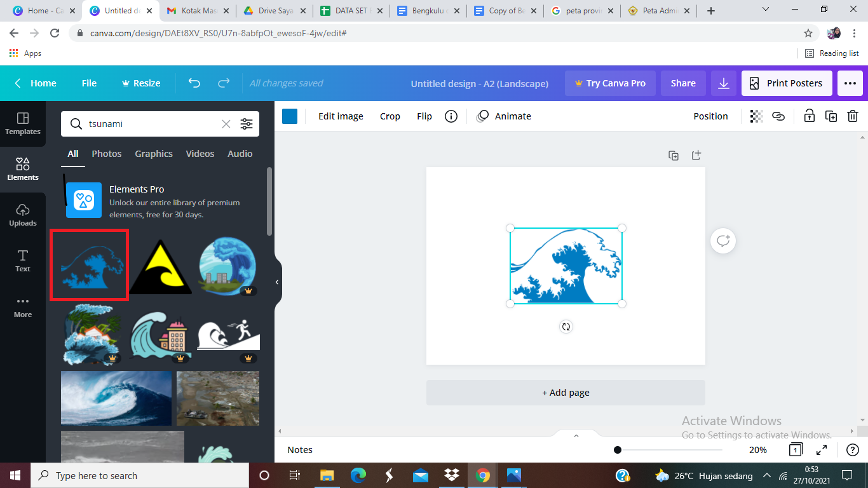Duplicate the element using toolbar icon
Image resolution: width=868 pixels, height=488 pixels.
(831, 116)
